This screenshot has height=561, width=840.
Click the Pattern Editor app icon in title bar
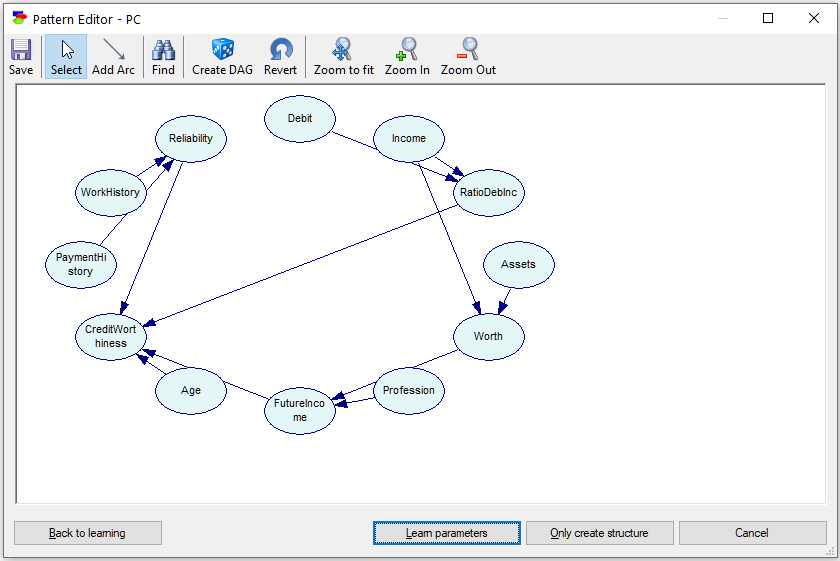pos(20,18)
